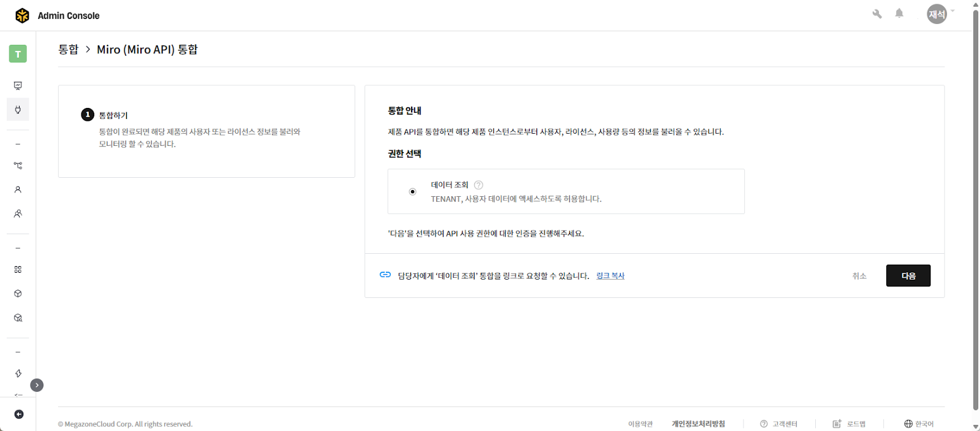The width and height of the screenshot is (980, 431).
Task: Click the black back arrow circle icon
Action: [x=19, y=414]
